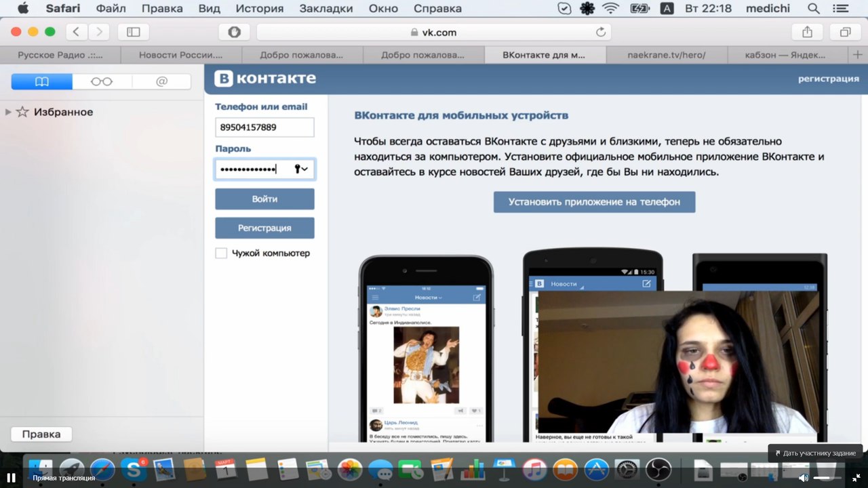Add a new tab with plus button
The width and height of the screenshot is (868, 488).
[858, 54]
